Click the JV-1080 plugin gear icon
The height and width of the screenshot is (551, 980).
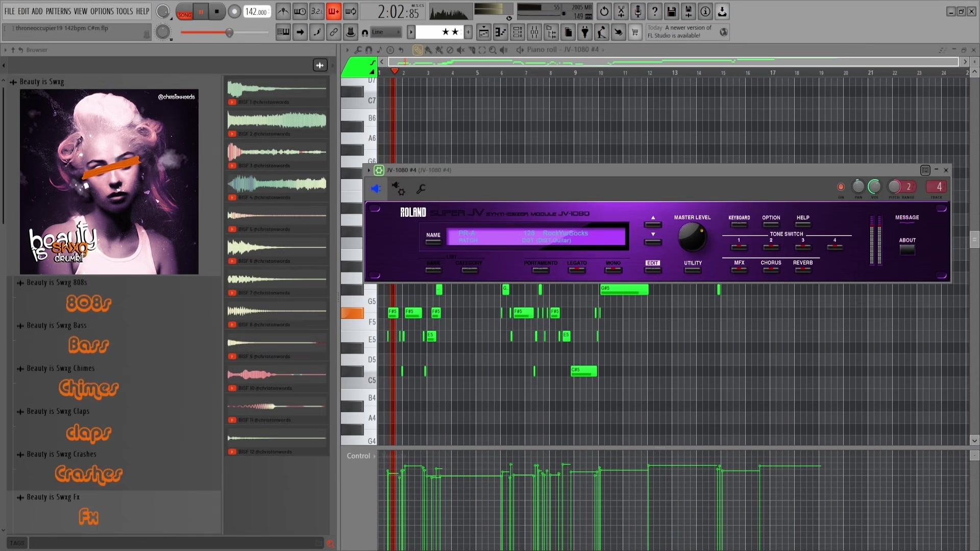[379, 170]
